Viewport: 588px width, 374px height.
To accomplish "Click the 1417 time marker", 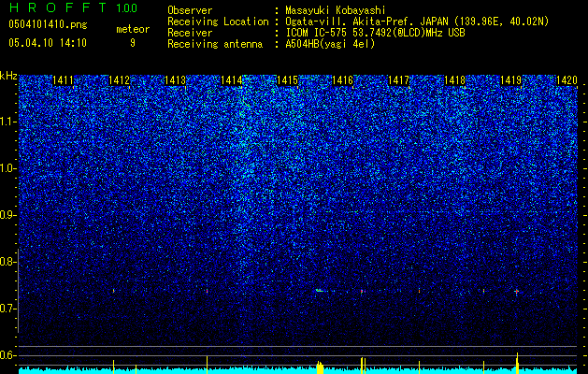I will 398,80.
